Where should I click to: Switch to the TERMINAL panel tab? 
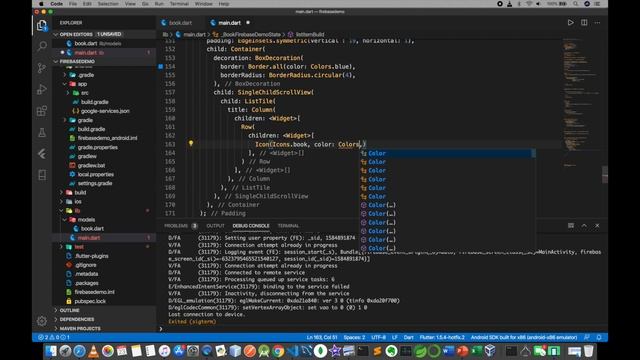pos(288,226)
